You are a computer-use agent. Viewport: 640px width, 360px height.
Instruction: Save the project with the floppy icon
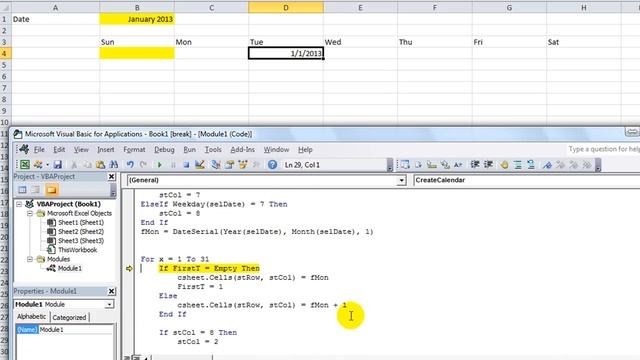click(58, 164)
